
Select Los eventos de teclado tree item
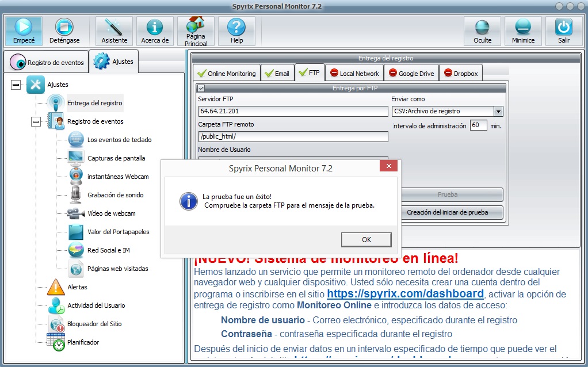119,140
